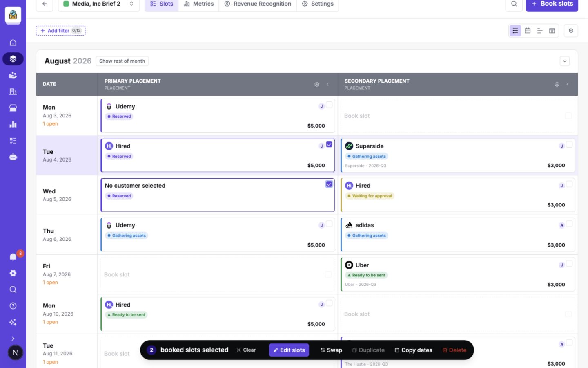Select the adidas slot checkbox
Viewport: 588px width, 368px height.
tap(569, 224)
